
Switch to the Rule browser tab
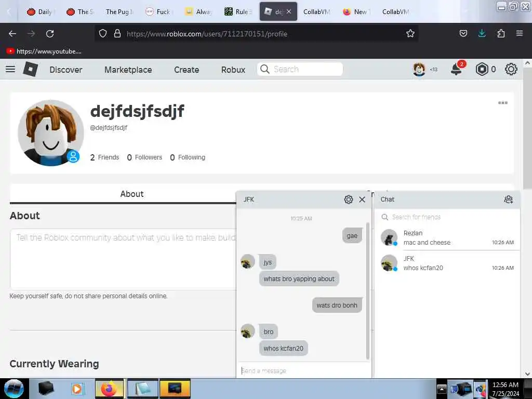[x=237, y=11]
